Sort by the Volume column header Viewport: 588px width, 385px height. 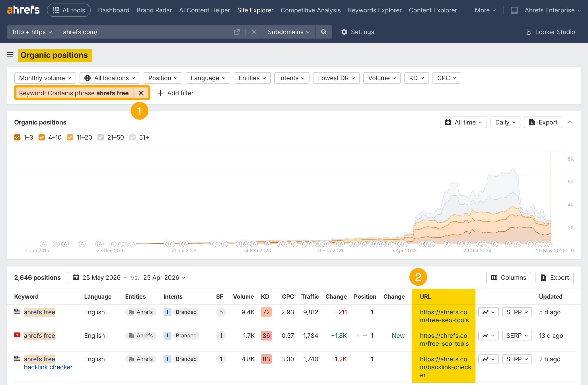point(243,297)
